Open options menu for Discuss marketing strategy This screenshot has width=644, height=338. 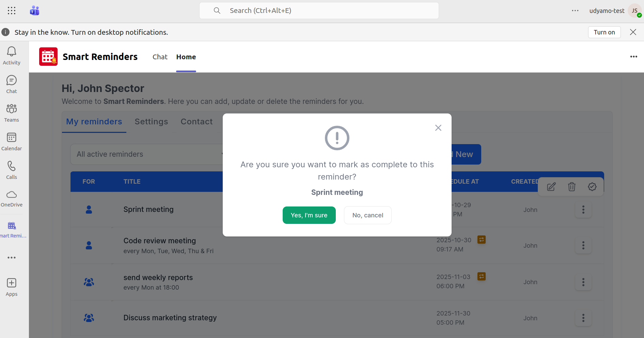point(583,318)
